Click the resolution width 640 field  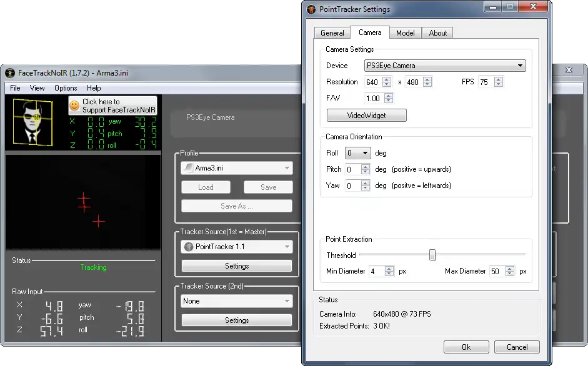pyautogui.click(x=374, y=82)
